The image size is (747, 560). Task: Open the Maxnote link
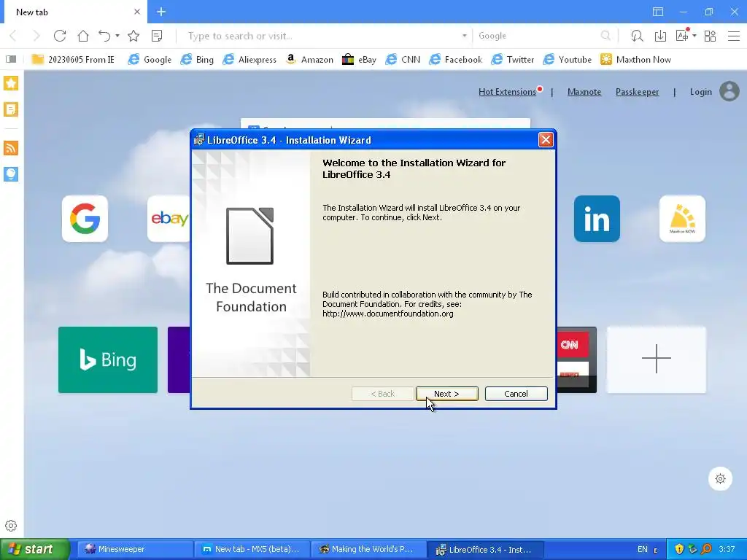pos(584,92)
